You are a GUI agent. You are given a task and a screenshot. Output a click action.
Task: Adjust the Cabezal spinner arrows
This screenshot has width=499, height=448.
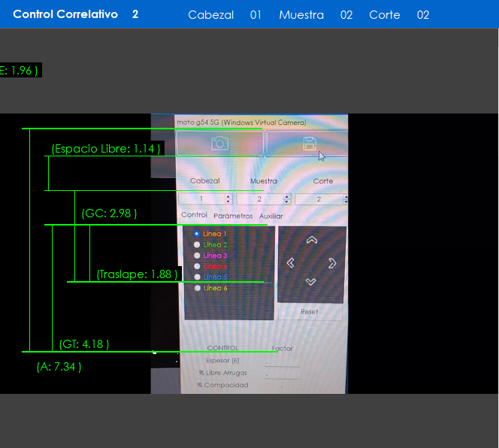coord(228,199)
